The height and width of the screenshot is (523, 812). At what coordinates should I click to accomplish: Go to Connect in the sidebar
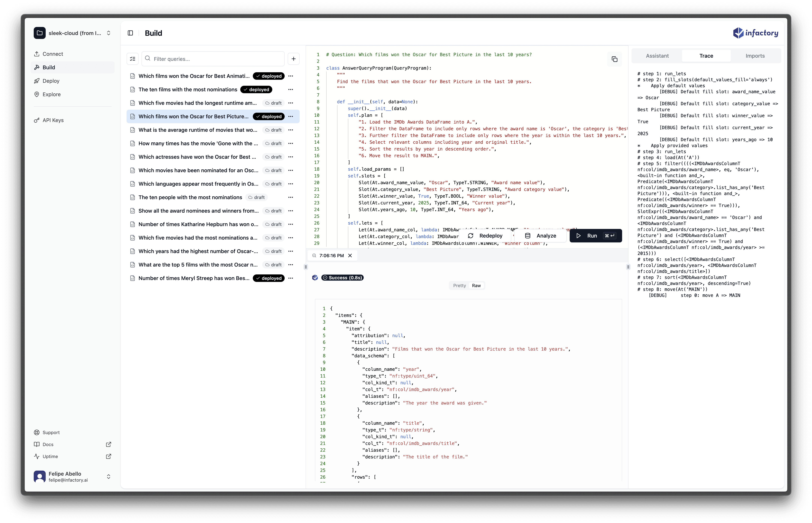coord(72,54)
